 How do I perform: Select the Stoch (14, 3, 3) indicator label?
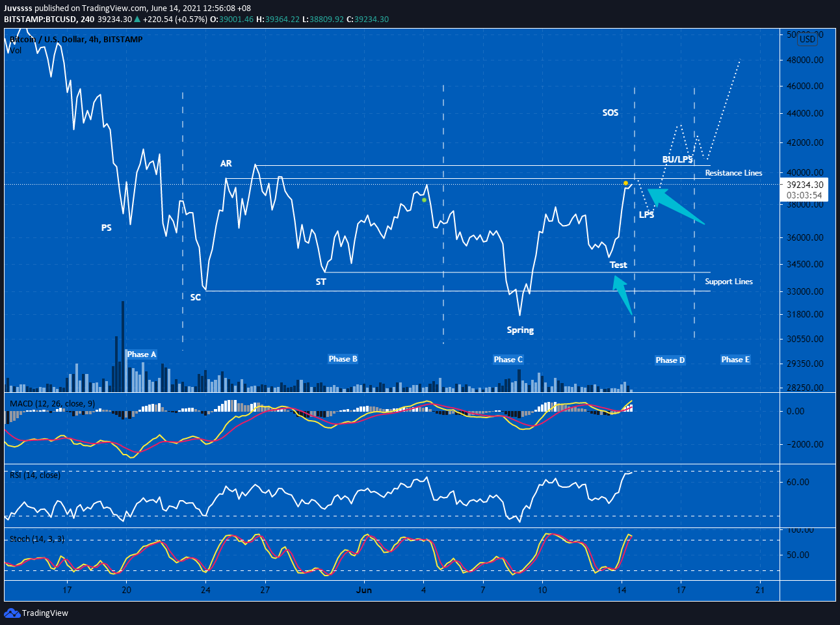37,539
